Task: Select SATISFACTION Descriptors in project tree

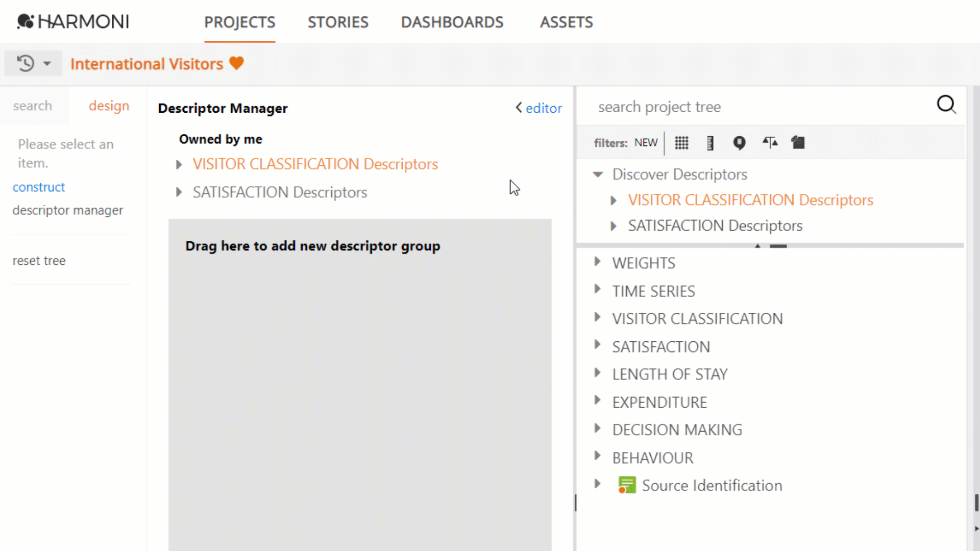Action: click(x=715, y=226)
